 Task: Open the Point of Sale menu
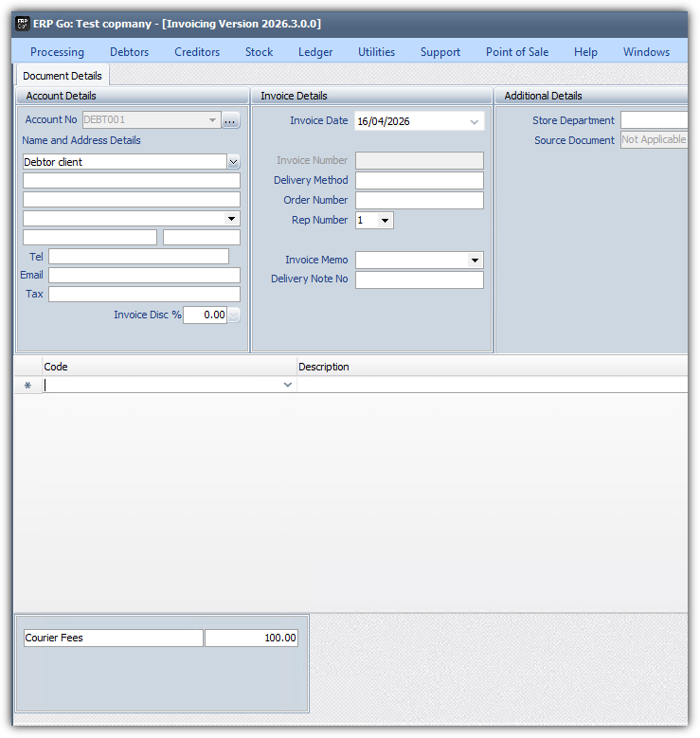[x=516, y=52]
